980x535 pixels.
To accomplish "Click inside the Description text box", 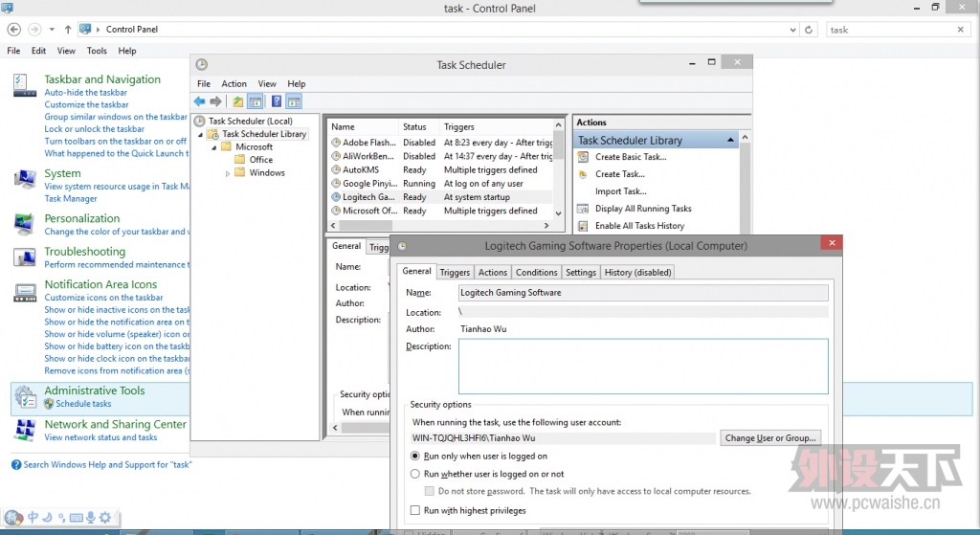I will tap(642, 366).
